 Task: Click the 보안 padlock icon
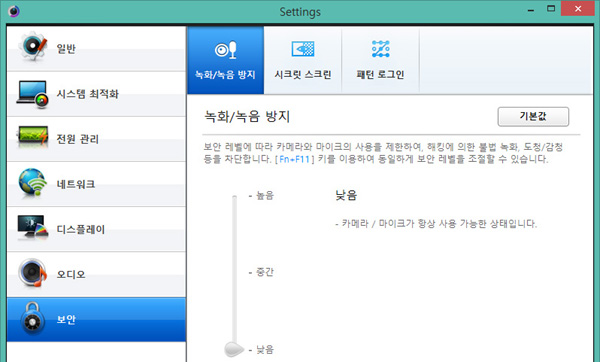tap(32, 319)
